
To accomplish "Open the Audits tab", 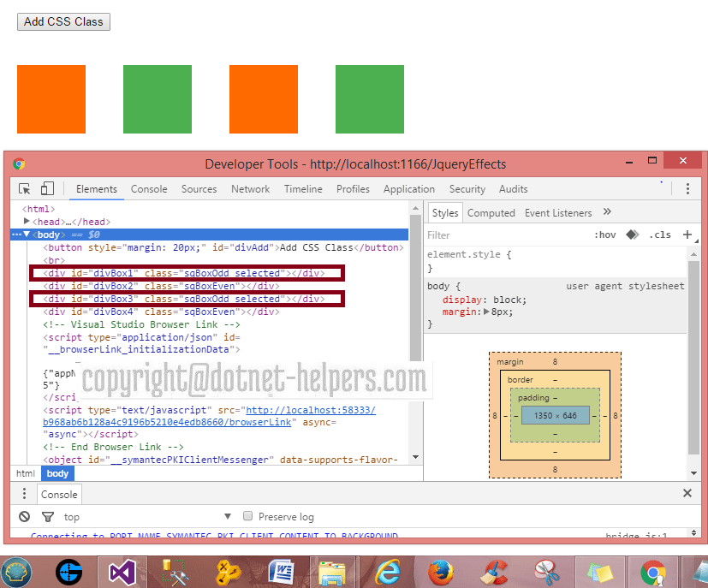I will [514, 189].
